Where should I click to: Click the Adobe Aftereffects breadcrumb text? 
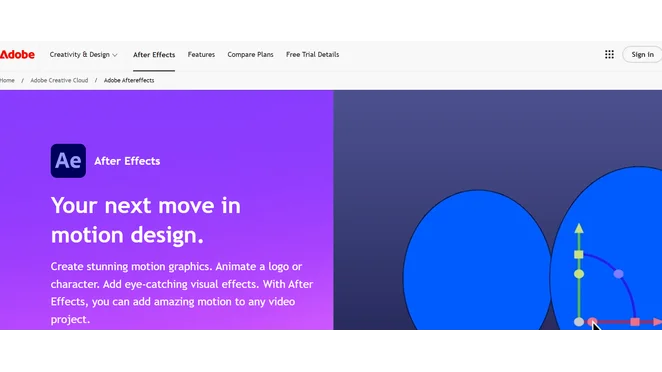pos(129,80)
